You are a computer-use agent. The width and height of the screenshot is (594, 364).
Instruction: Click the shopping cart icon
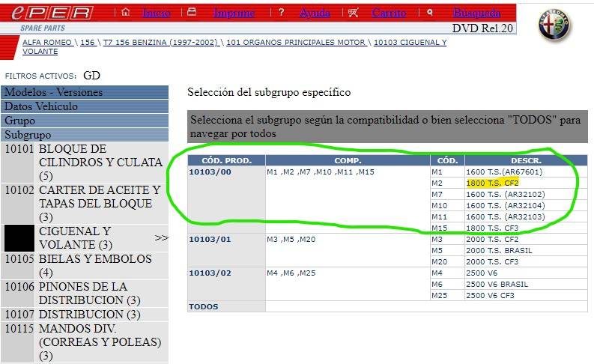click(x=353, y=13)
